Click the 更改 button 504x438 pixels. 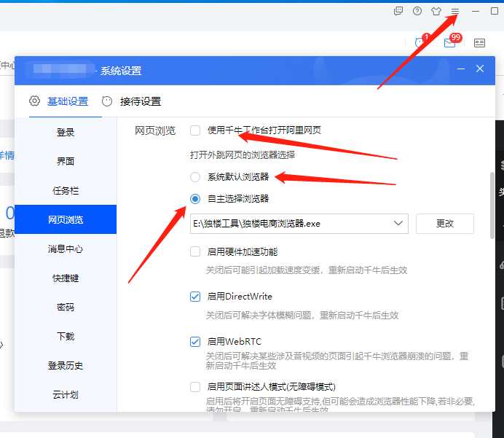444,223
